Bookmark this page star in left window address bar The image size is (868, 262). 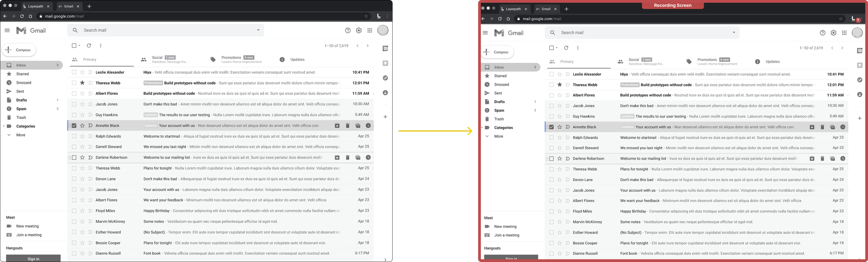(x=366, y=16)
